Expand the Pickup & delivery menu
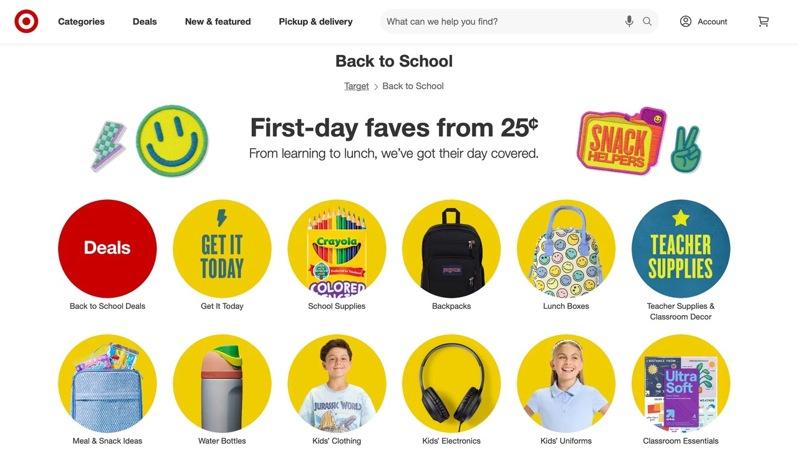This screenshot has height=459, width=798. pos(316,21)
